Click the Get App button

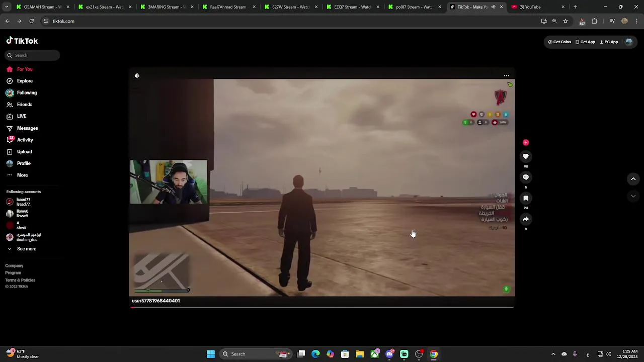585,42
